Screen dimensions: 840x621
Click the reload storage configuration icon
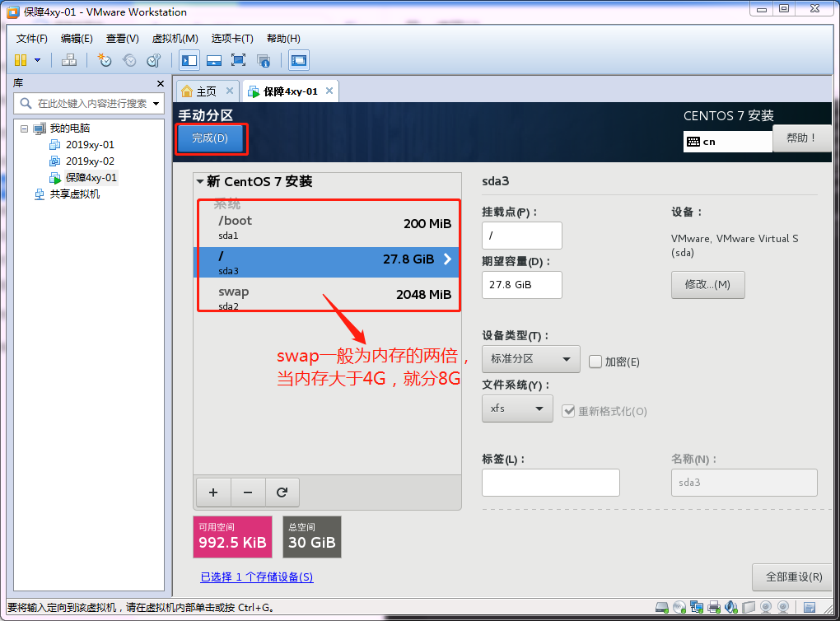pyautogui.click(x=282, y=493)
